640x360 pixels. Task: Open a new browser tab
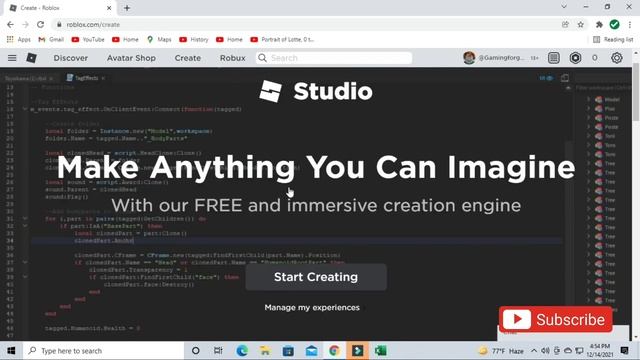point(127,8)
